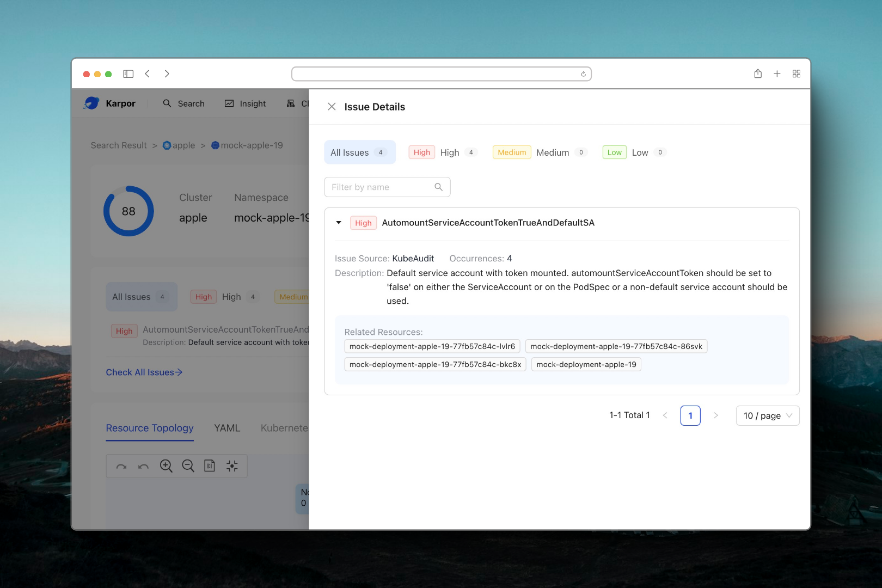This screenshot has height=588, width=882.
Task: Focus the browser address bar
Action: pyautogui.click(x=436, y=74)
